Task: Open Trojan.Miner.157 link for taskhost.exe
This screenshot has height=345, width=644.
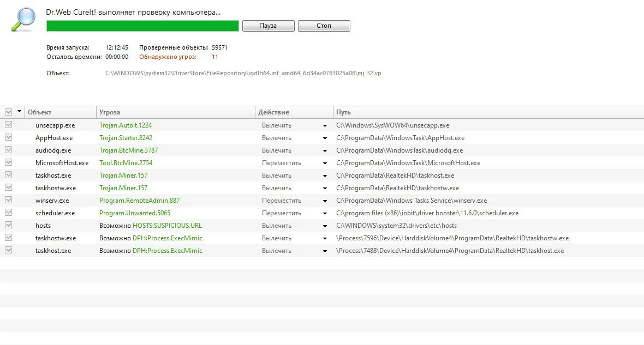Action: point(123,175)
